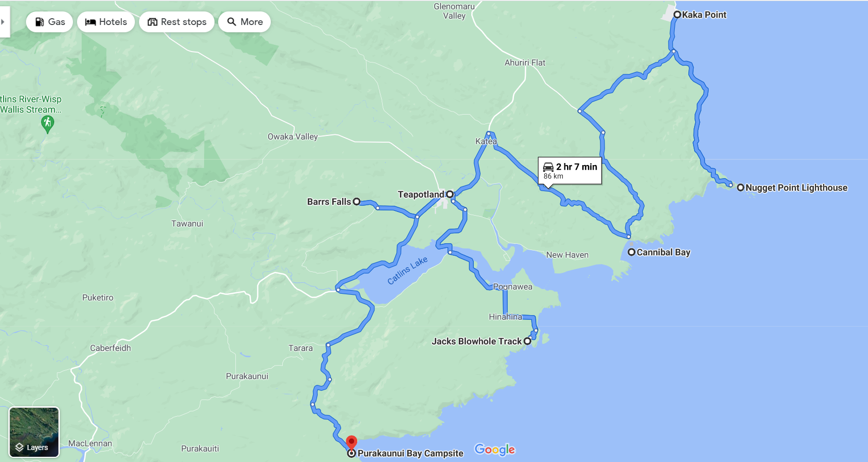
Task: Open the Hotels filter chip
Action: [x=106, y=22]
